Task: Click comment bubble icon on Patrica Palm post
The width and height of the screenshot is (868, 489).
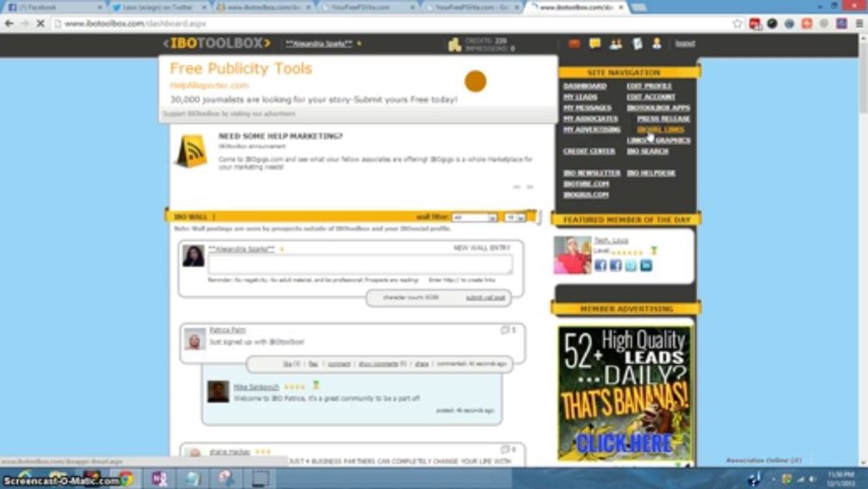Action: pos(505,330)
